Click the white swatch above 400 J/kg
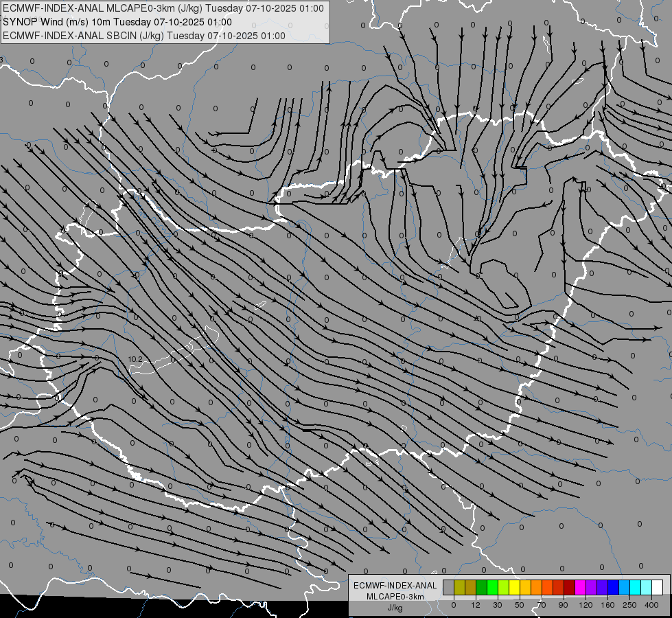Viewport: 672px width, 618px height. (658, 587)
